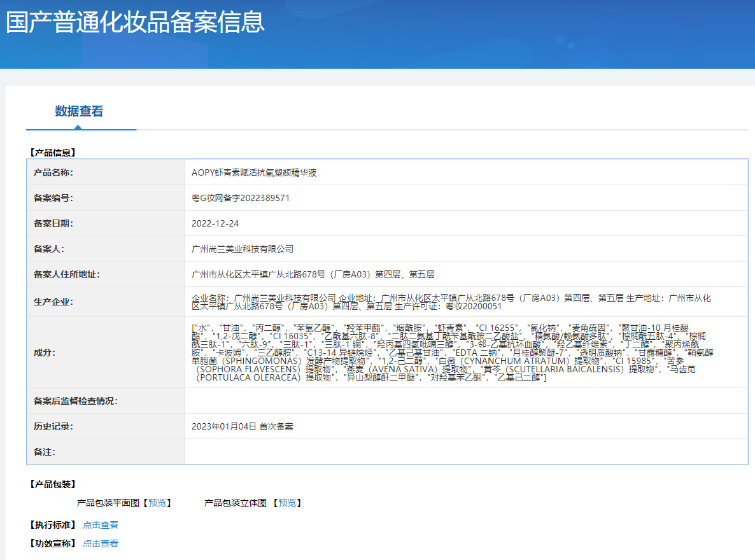
Task: Open 点击查看 link beside 功效宣称
Action: pos(100,543)
